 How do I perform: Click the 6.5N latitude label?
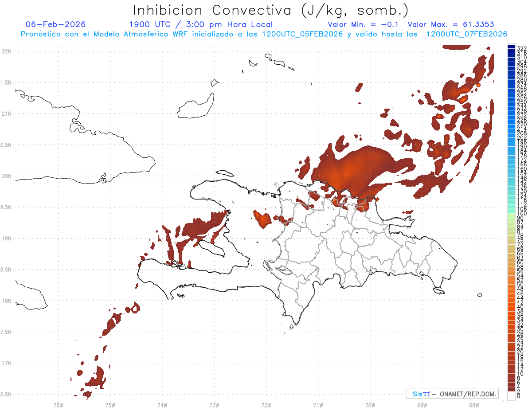6,394
